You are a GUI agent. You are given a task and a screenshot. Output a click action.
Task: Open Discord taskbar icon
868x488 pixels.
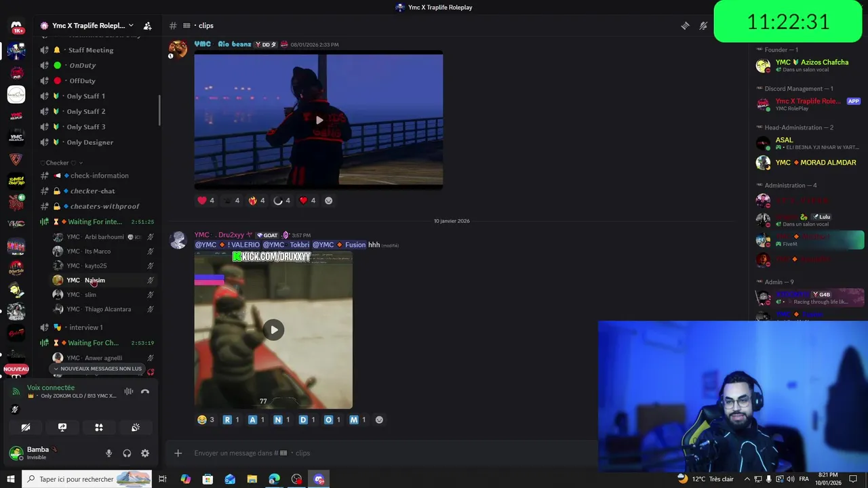click(319, 479)
